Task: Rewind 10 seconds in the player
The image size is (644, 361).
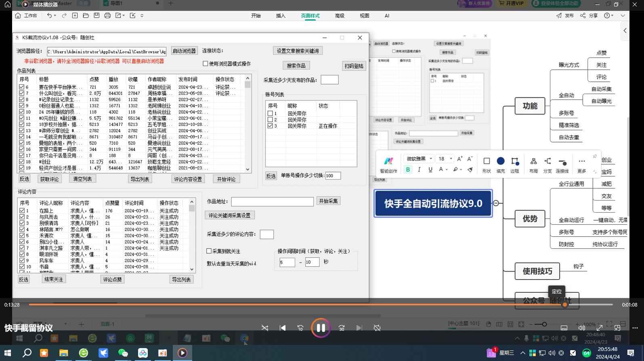Action: tap(300, 328)
